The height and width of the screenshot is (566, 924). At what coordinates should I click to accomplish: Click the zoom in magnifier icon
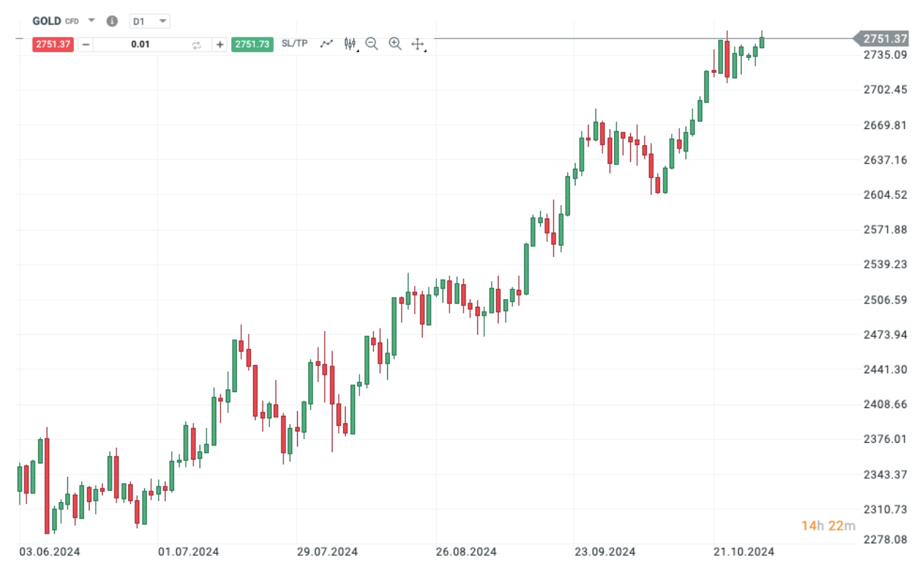pyautogui.click(x=395, y=43)
